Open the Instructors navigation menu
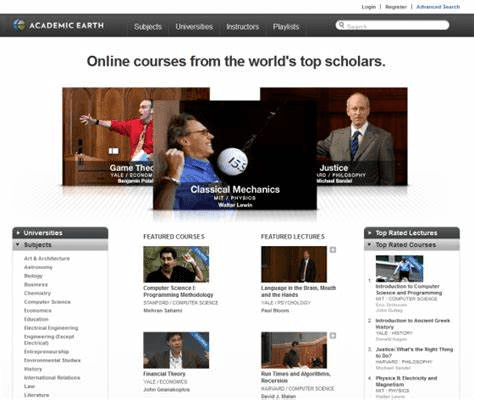The image size is (494, 413). (x=243, y=27)
